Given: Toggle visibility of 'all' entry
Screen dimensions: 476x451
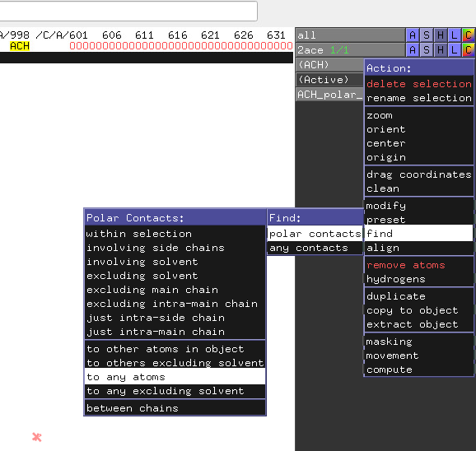Looking at the screenshot, I should coord(350,35).
